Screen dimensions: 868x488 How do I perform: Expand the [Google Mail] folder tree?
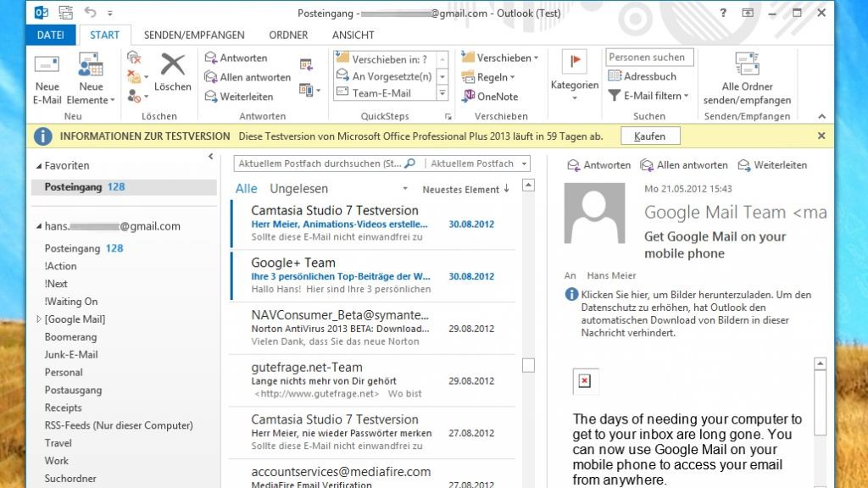(38, 319)
